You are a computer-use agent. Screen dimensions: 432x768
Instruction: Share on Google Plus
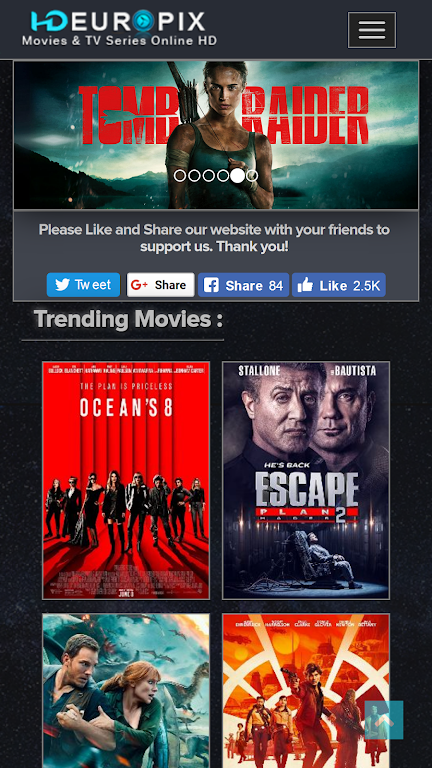point(161,285)
